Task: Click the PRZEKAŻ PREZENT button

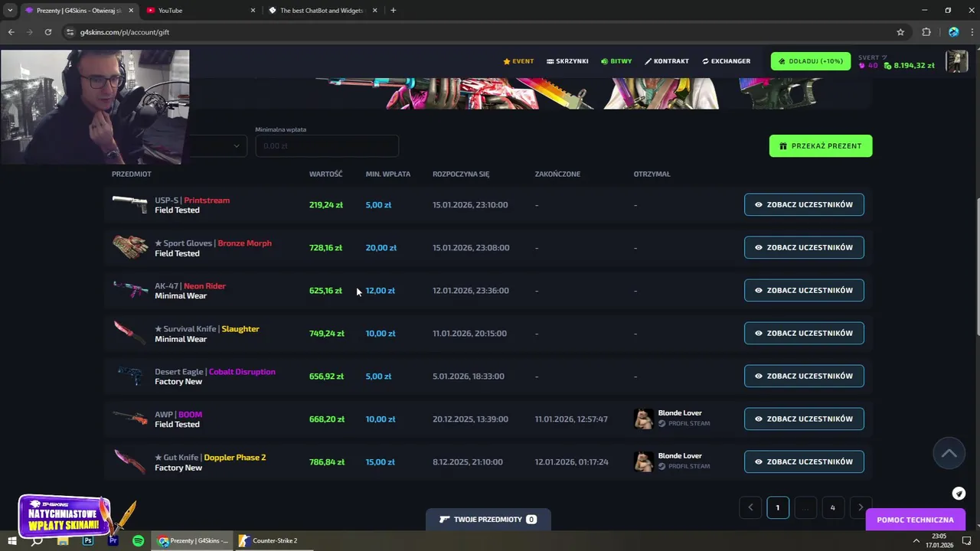Action: coord(820,146)
